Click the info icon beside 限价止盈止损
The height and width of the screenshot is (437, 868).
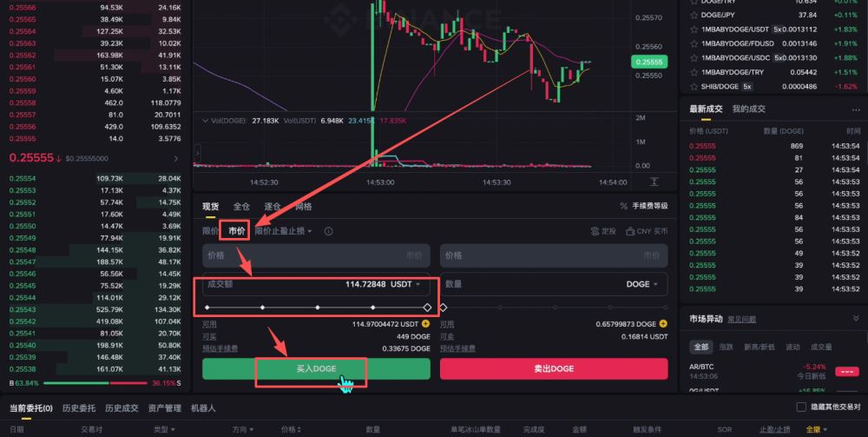[x=328, y=231]
